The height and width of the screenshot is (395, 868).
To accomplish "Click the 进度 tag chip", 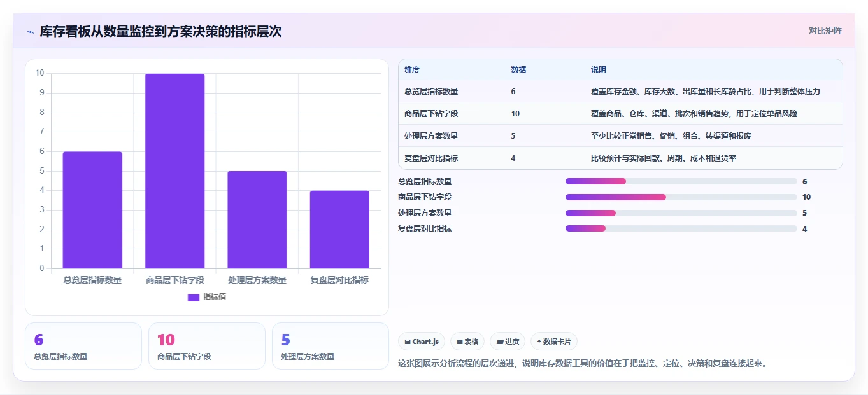I will click(508, 342).
